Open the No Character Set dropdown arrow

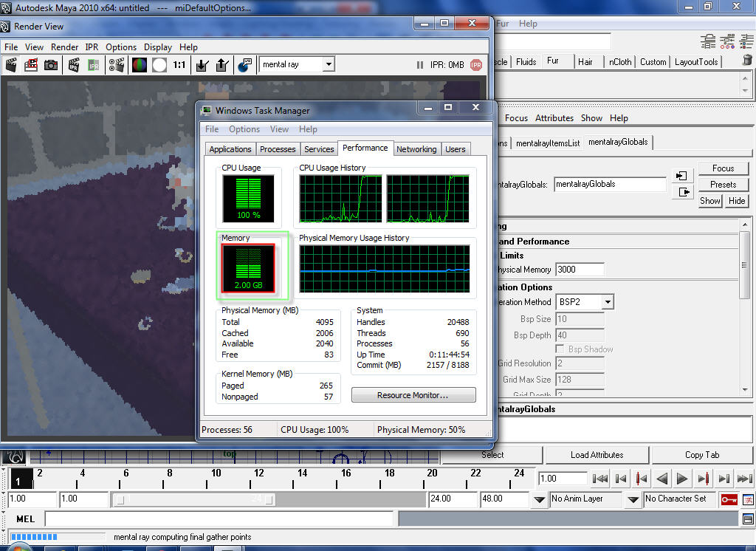point(633,499)
